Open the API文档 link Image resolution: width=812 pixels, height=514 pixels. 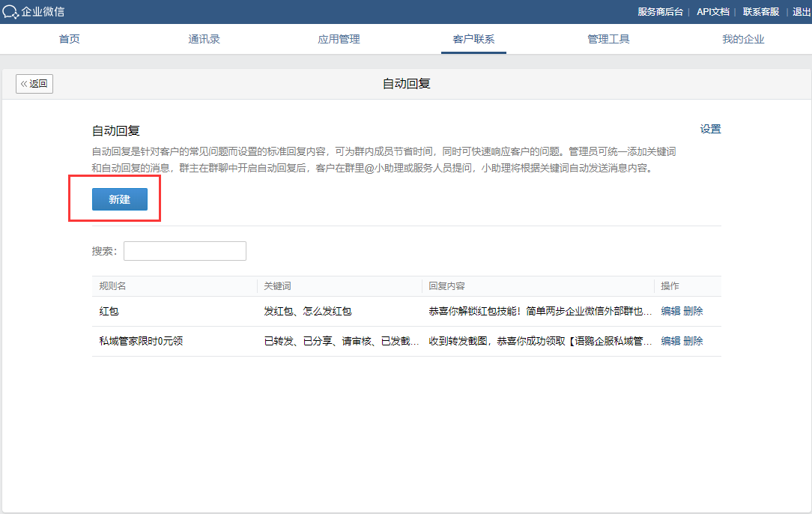click(712, 12)
